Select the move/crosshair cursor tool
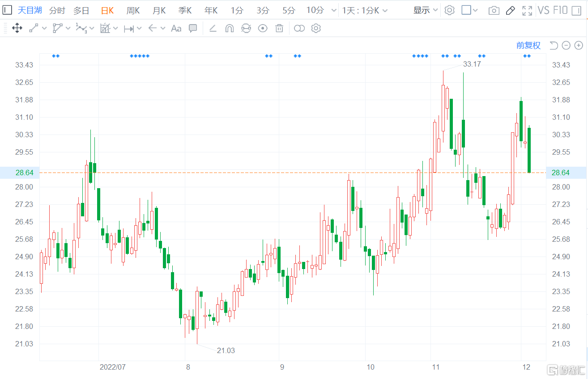The height and width of the screenshot is (379, 588). click(17, 29)
